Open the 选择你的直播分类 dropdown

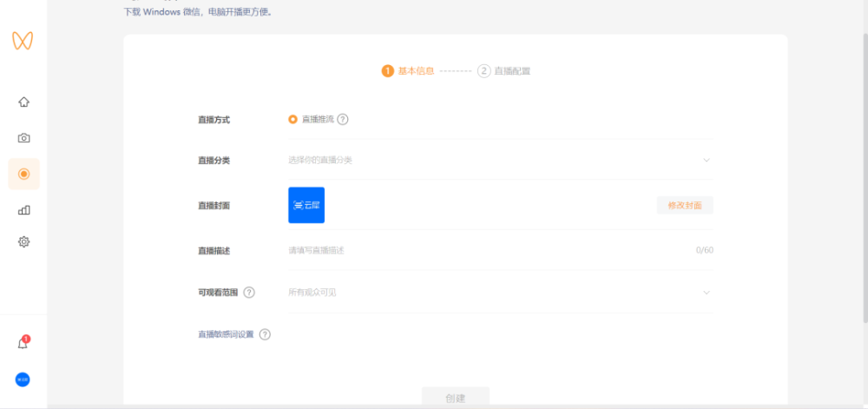pos(501,160)
